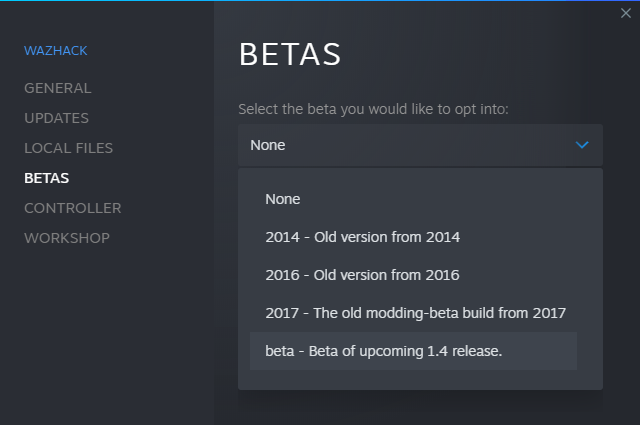Select the BETAS sidebar entry
640x425 pixels.
point(47,178)
